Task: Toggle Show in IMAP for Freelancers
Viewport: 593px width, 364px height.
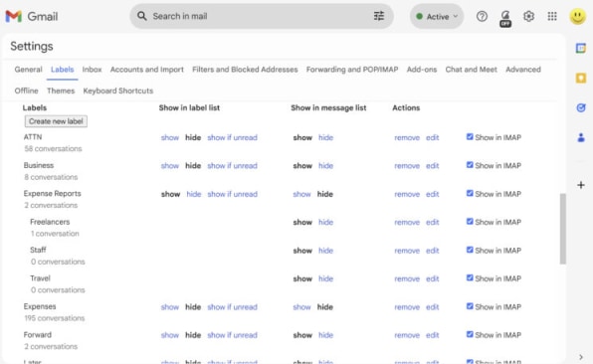Action: (470, 222)
